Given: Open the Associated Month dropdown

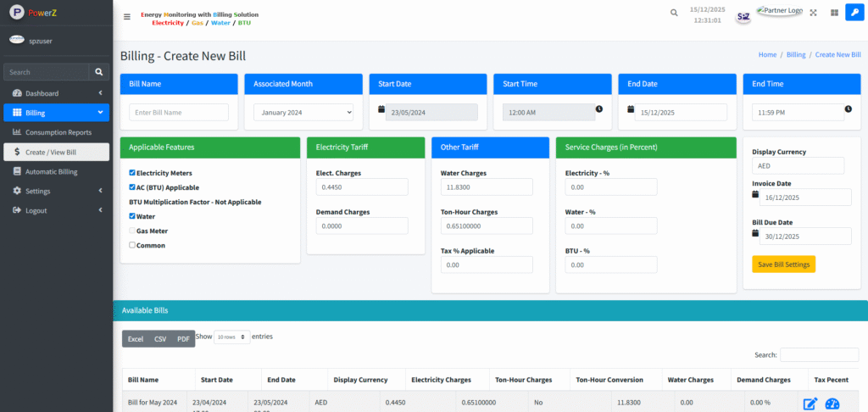Looking at the screenshot, I should [303, 112].
